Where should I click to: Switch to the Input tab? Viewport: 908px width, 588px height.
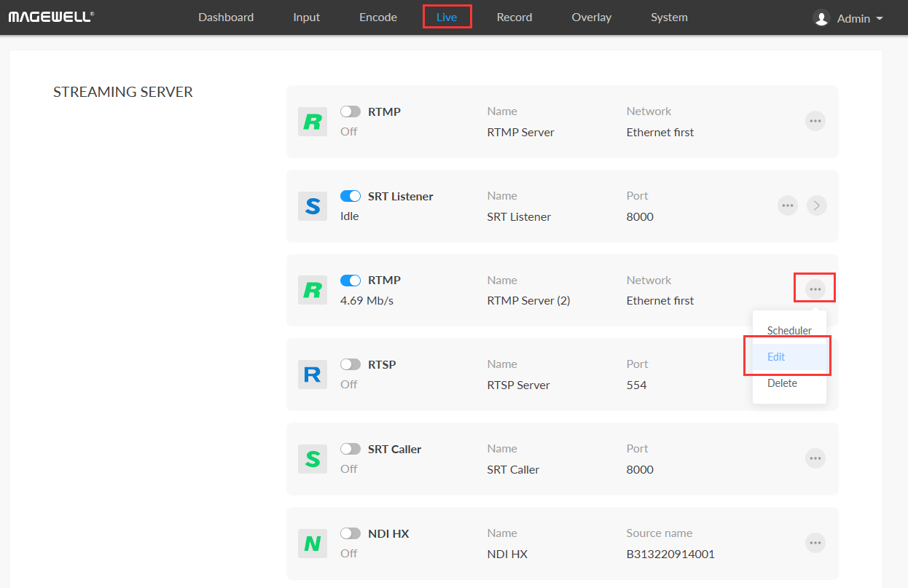(x=307, y=17)
